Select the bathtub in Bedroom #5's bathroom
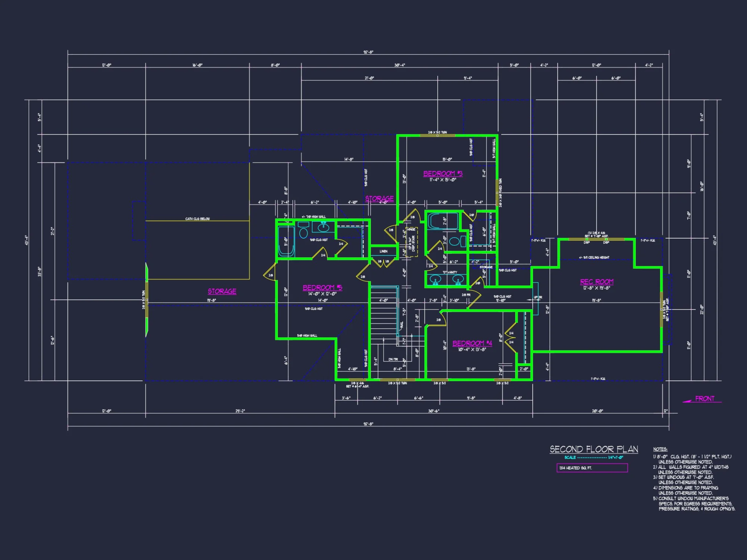 tap(286, 241)
